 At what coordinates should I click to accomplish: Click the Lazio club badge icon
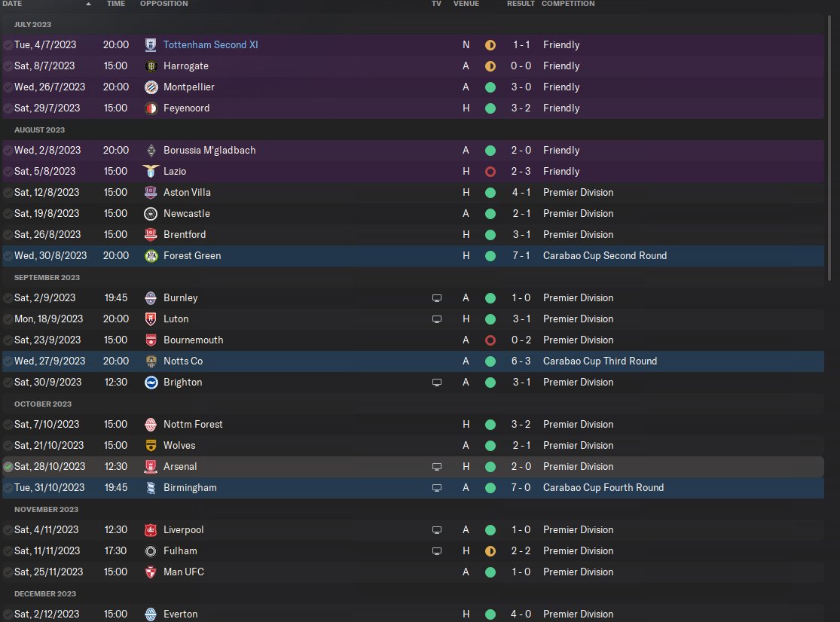(151, 172)
